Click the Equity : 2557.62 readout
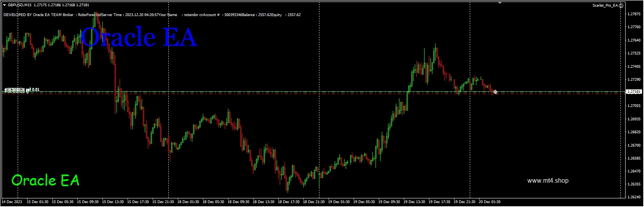This screenshot has width=644, height=207. click(286, 15)
